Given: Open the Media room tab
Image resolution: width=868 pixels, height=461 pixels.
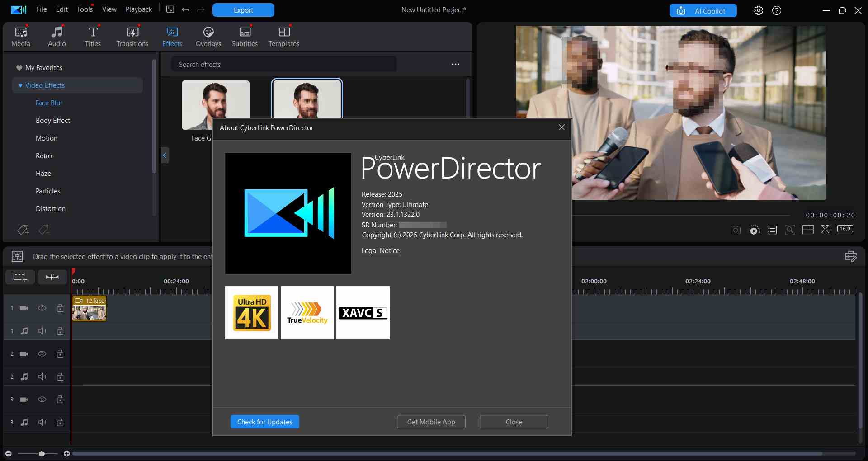Looking at the screenshot, I should click(21, 37).
